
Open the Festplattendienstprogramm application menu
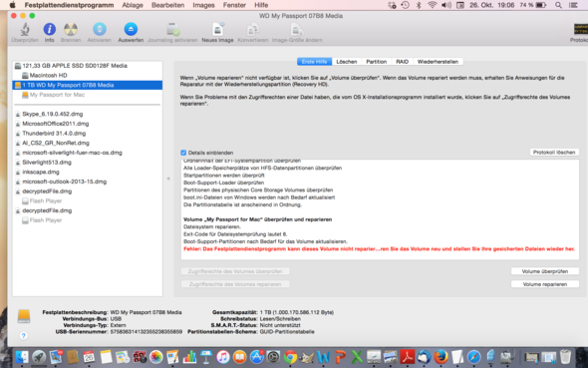click(69, 5)
